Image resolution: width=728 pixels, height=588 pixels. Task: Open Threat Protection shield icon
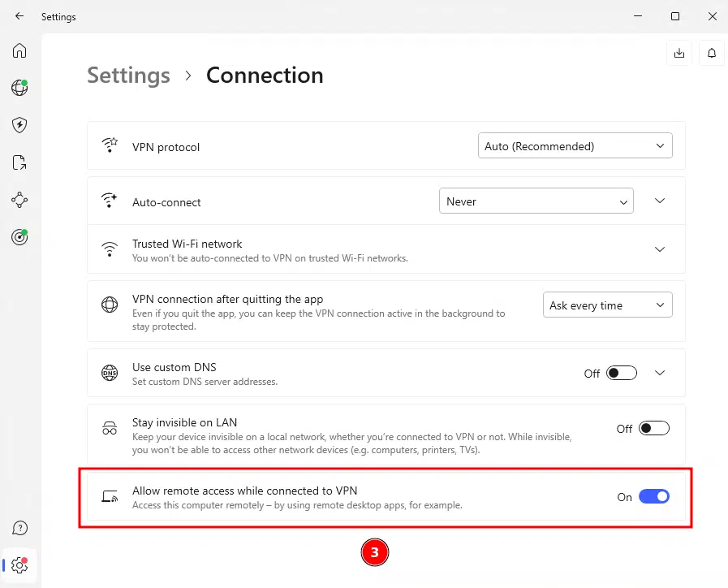point(19,125)
